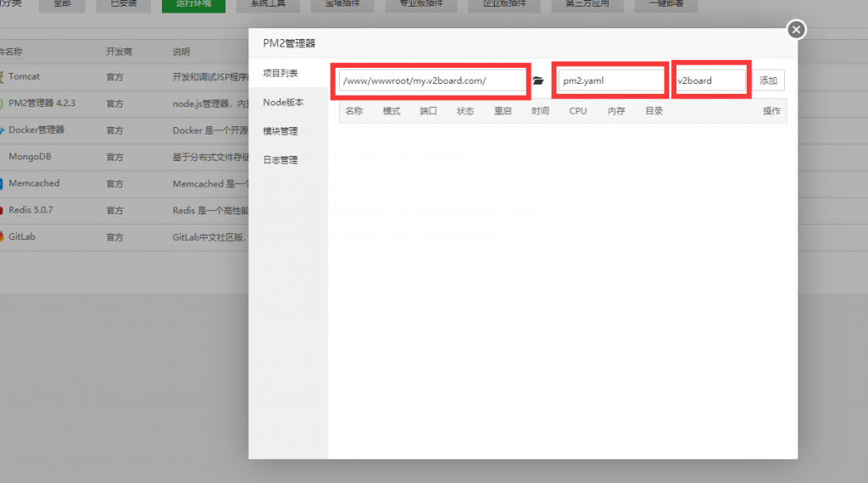
Task: Open the 项目列表 tab in sidebar
Action: click(280, 74)
